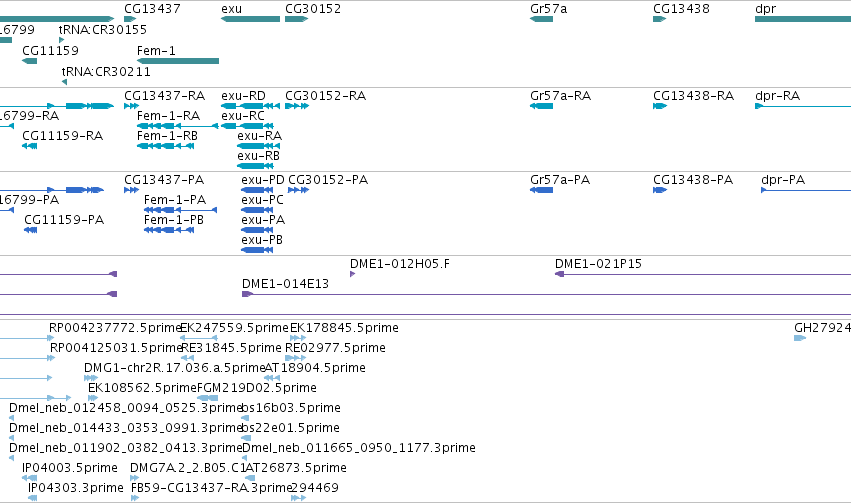The width and height of the screenshot is (851, 503).
Task: Select EST RE31845.5prime
Action: pos(231,348)
